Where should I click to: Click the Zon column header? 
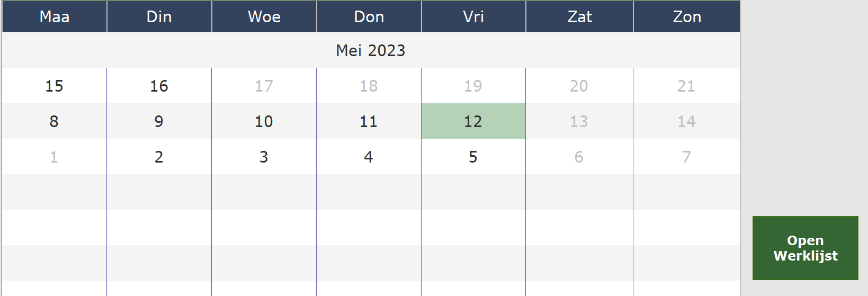[x=687, y=16]
